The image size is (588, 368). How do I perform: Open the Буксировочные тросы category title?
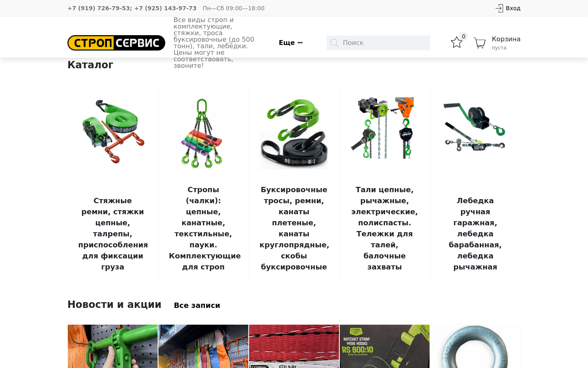tap(294, 228)
